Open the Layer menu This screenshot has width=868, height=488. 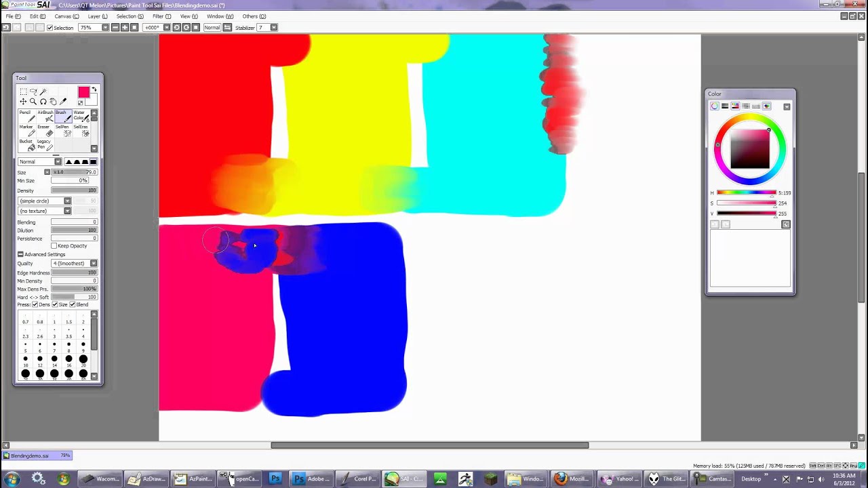[x=97, y=16]
